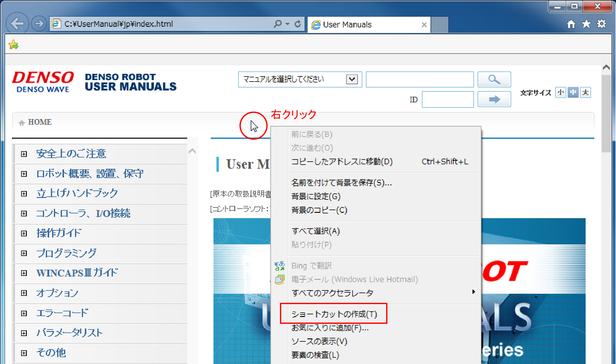Set font size to large (大)

[x=585, y=93]
